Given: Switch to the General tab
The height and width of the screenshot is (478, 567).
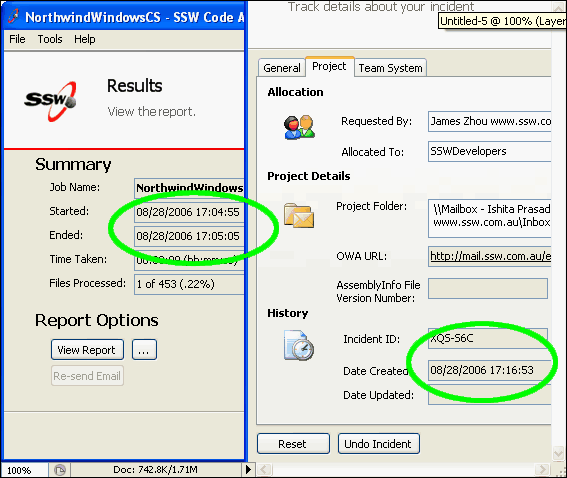Looking at the screenshot, I should coord(282,68).
